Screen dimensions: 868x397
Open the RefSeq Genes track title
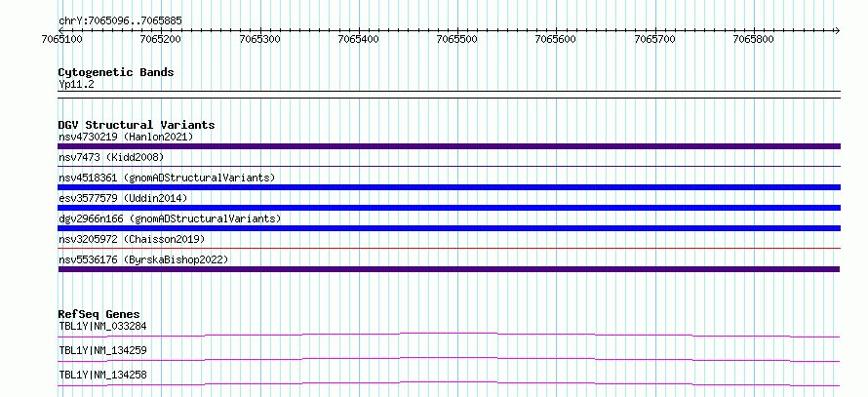pyautogui.click(x=99, y=314)
